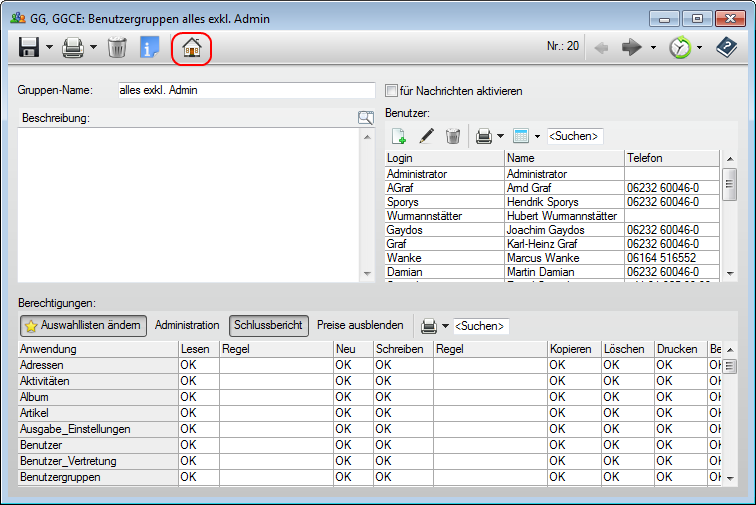Click 'Preise ausblenden' button

tap(360, 325)
